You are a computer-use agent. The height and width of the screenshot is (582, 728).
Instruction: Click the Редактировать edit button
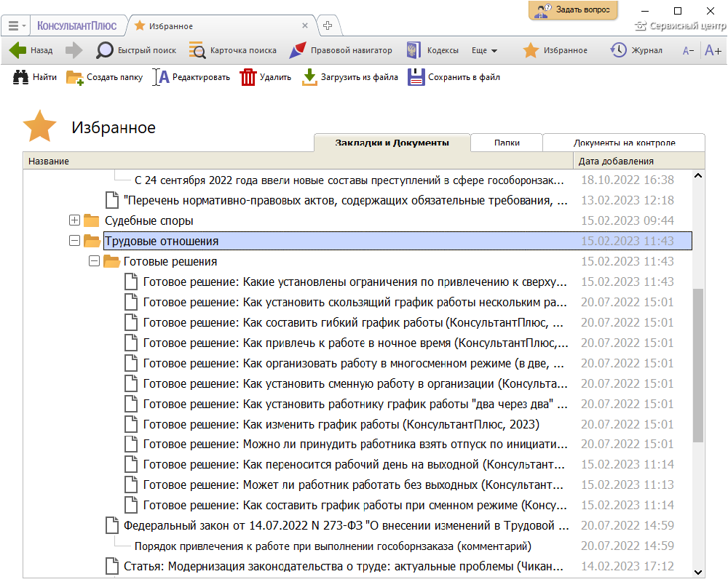tap(191, 77)
